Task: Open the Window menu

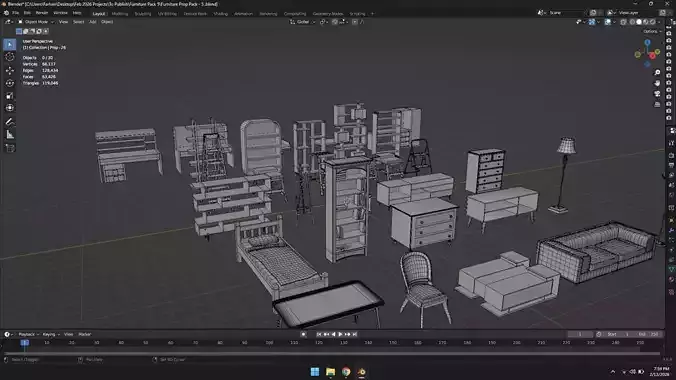Action: 60,13
